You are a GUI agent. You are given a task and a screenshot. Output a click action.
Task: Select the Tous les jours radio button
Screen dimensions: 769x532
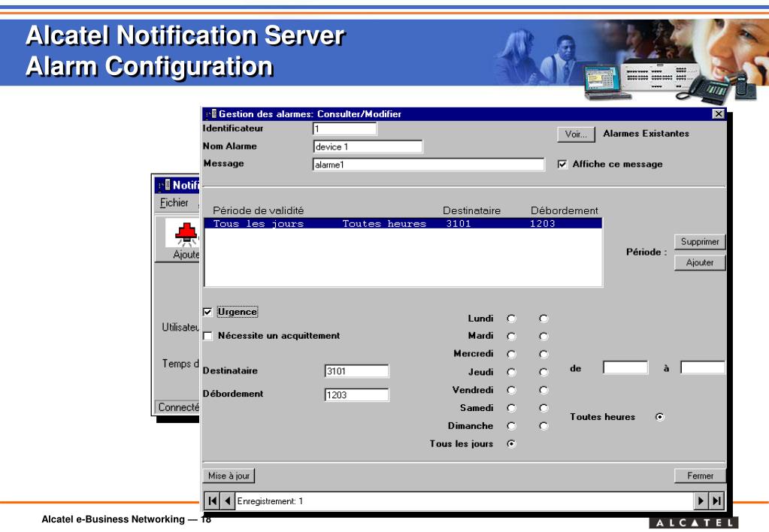click(511, 444)
